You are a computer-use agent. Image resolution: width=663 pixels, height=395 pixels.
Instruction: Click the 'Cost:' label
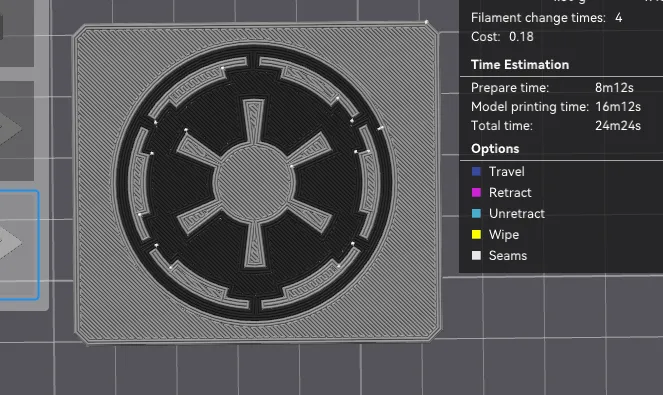coord(485,37)
